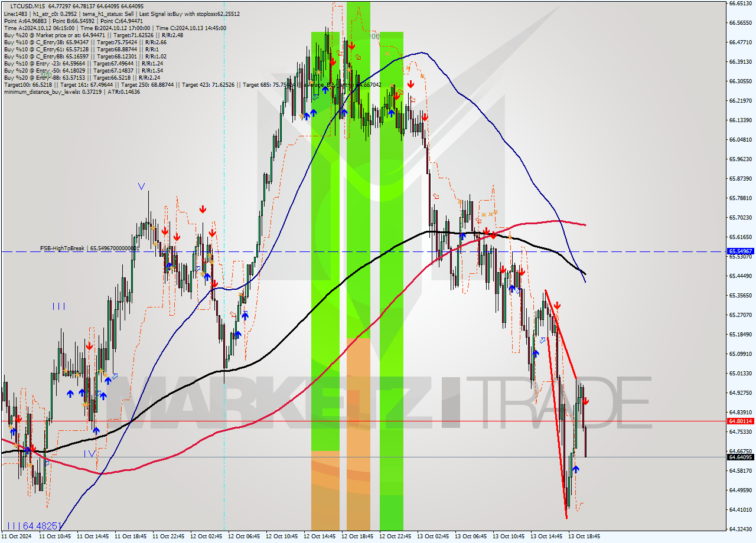Select 'Time B:2024.10.12 17:00:00'
This screenshot has height=543, width=756.
coord(115,28)
